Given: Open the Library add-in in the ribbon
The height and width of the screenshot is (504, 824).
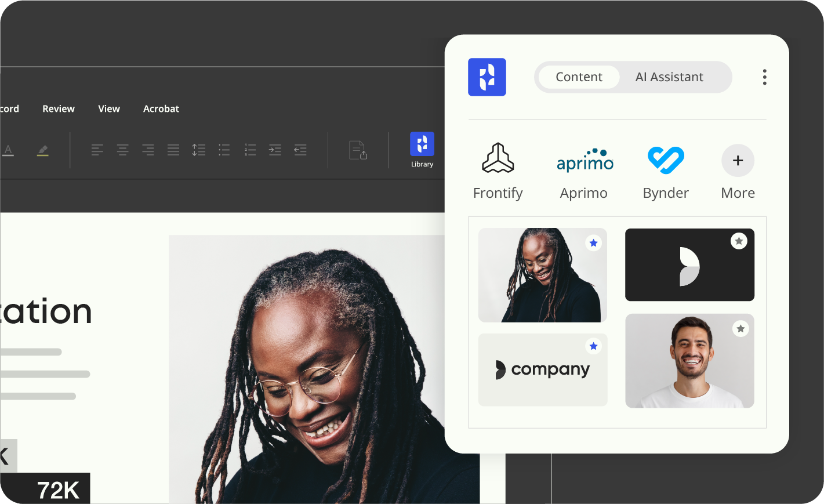Looking at the screenshot, I should point(422,150).
